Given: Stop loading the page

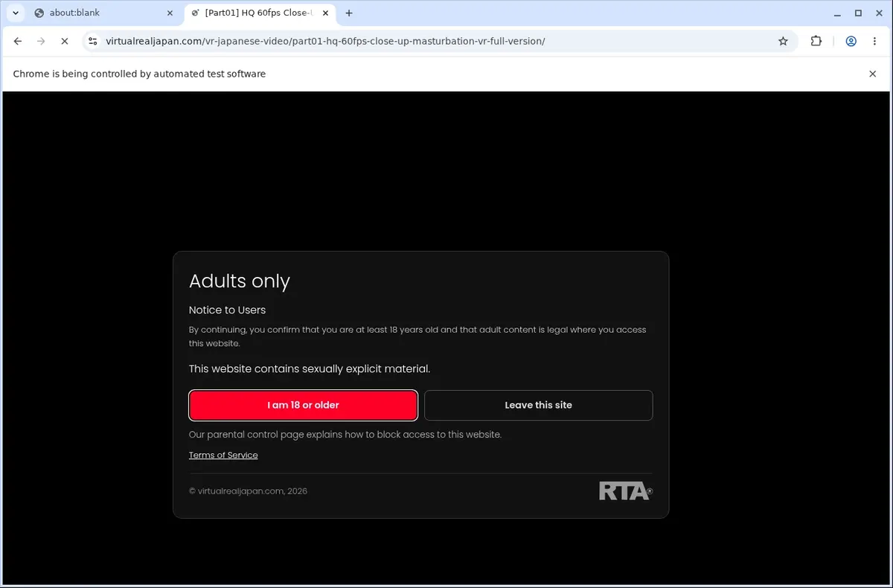Looking at the screenshot, I should [64, 41].
